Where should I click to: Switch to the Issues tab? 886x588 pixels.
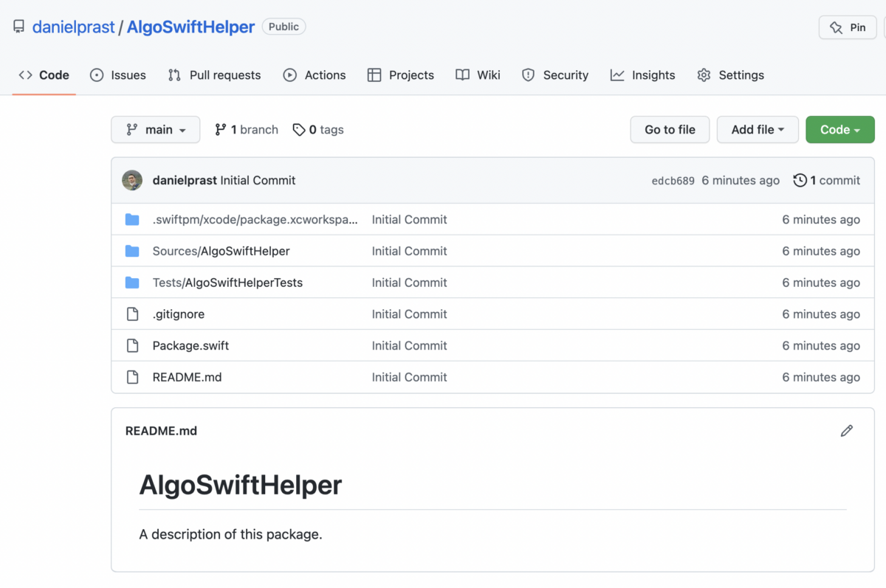[x=118, y=75]
